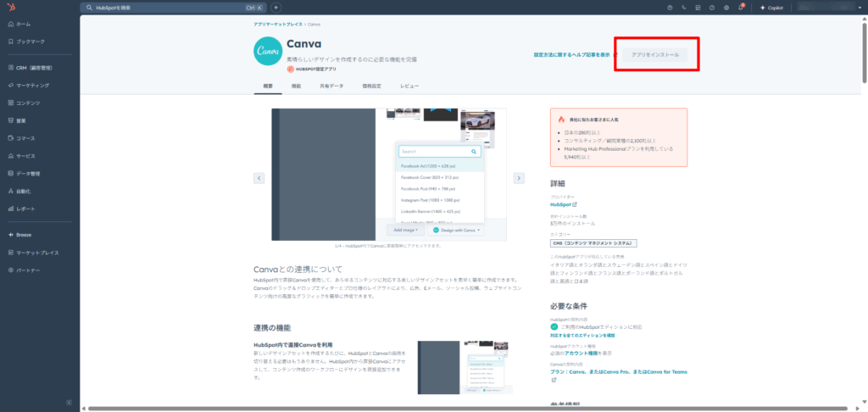Select the 概要 tab
The image size is (868, 412).
[268, 86]
